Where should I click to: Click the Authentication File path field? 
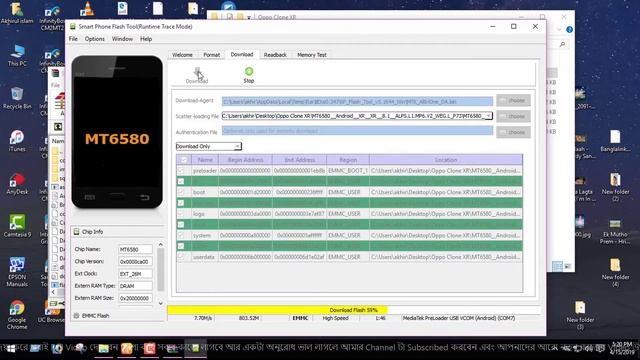tap(357, 131)
